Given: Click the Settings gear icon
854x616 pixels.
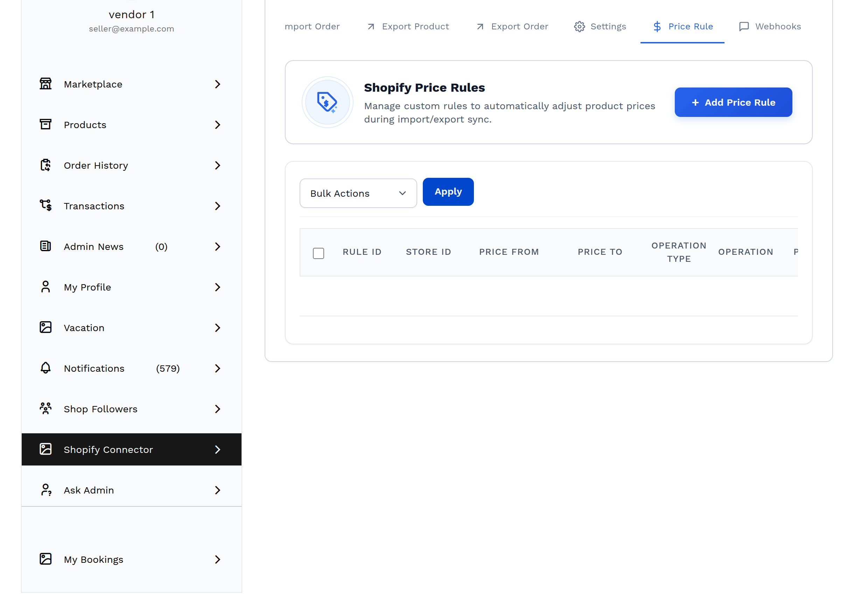Looking at the screenshot, I should pos(580,26).
